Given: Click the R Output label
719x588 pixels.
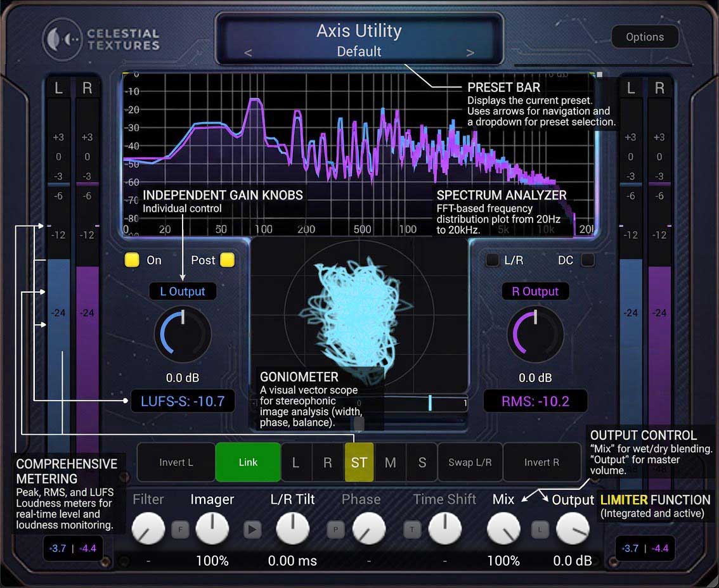Looking at the screenshot, I should (x=535, y=291).
